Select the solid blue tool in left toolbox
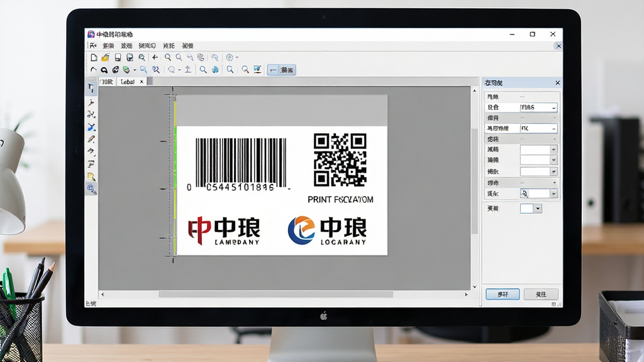The width and height of the screenshot is (644, 362). pyautogui.click(x=91, y=127)
